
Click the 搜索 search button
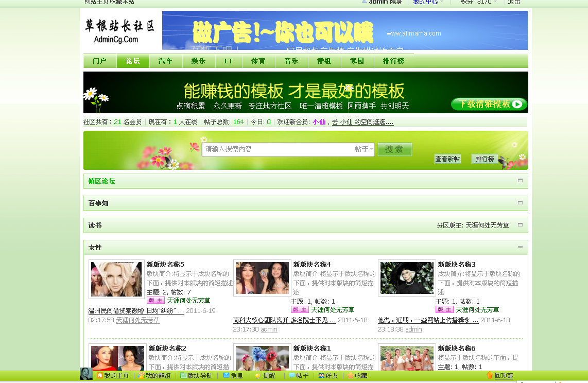(x=394, y=149)
